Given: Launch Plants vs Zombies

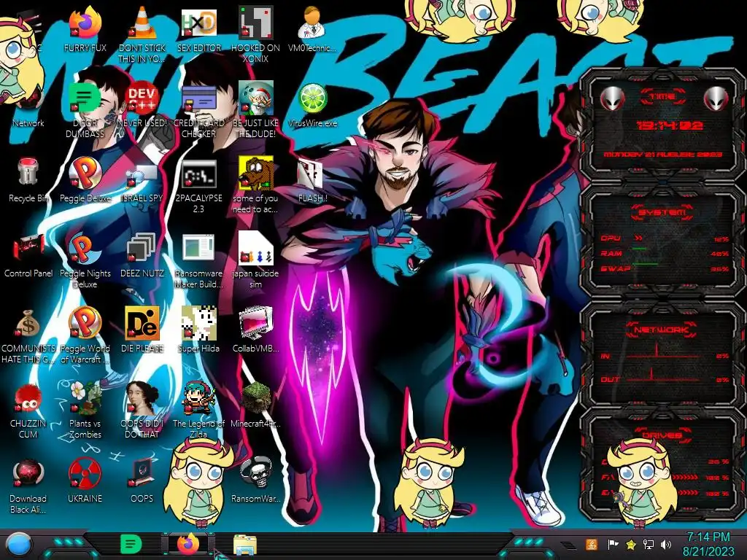Looking at the screenshot, I should point(85,398).
